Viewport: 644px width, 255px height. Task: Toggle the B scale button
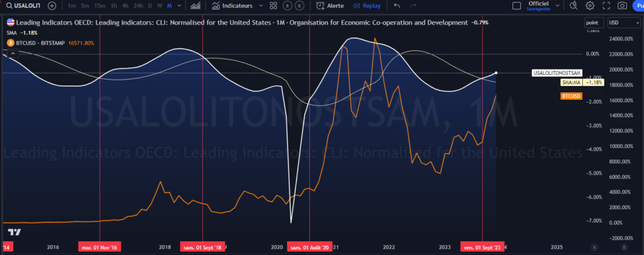click(625, 247)
